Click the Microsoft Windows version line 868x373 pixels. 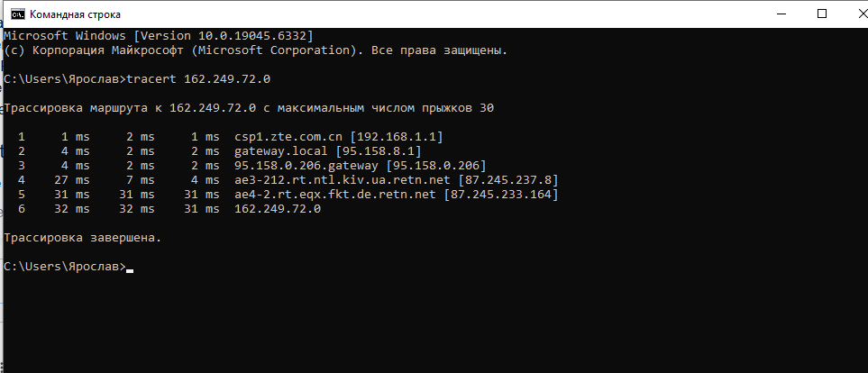159,36
